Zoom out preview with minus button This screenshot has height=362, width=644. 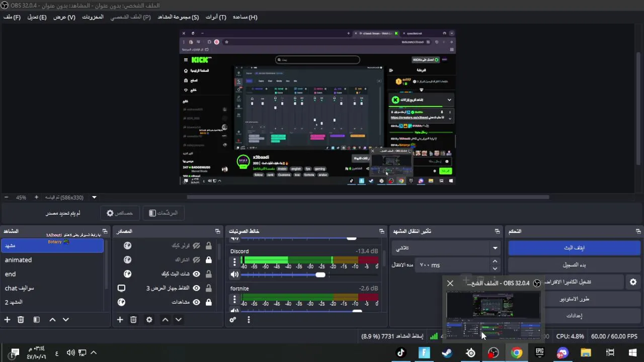pyautogui.click(x=6, y=198)
